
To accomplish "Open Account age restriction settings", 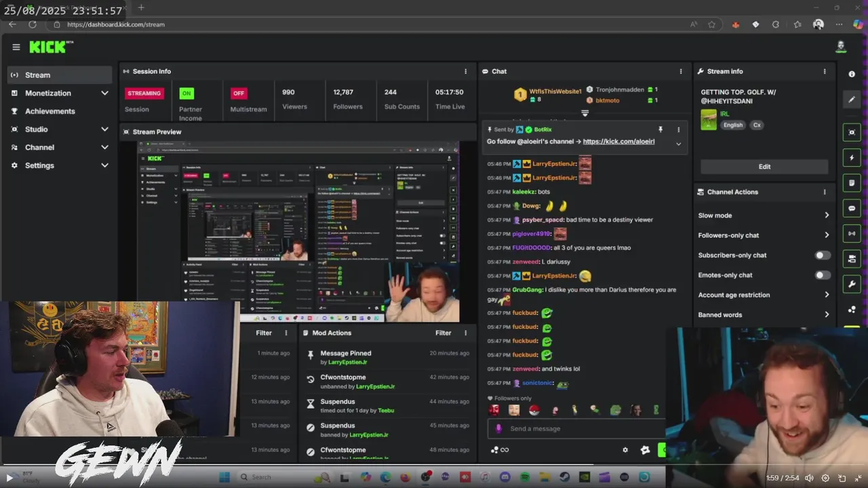I will pos(764,295).
